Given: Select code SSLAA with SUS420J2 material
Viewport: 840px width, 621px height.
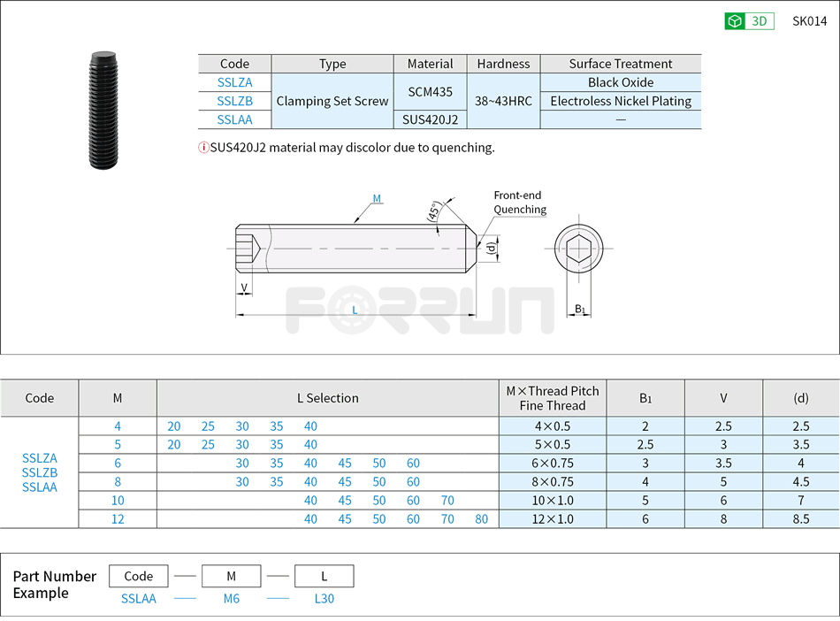Looking at the screenshot, I should [234, 119].
